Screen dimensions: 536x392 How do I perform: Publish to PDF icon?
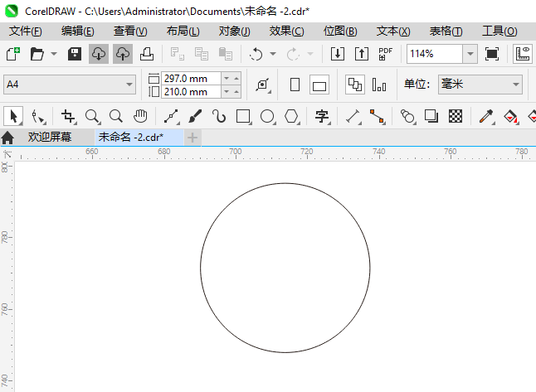tap(386, 54)
